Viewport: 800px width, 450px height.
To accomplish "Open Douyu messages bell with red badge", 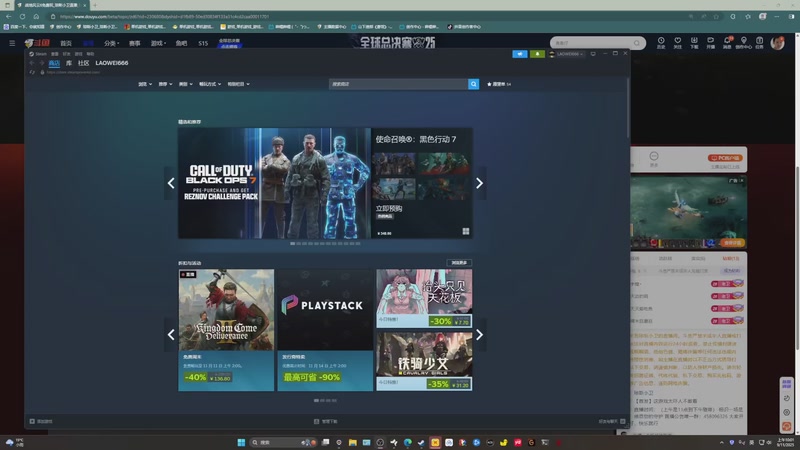I will click(x=727, y=42).
